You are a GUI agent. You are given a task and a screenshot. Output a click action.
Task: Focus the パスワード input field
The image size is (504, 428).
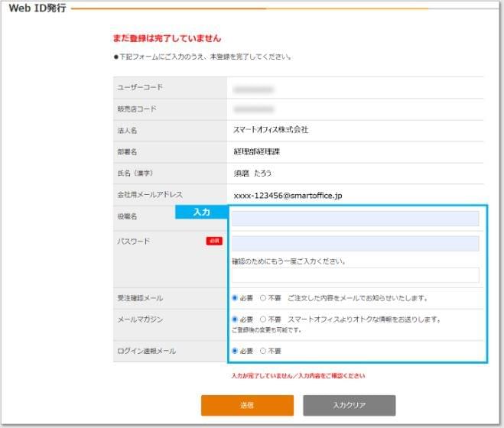pos(356,243)
